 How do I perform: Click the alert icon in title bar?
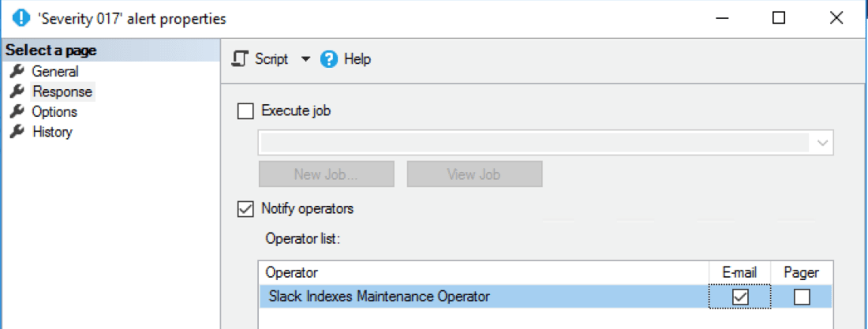click(x=21, y=17)
